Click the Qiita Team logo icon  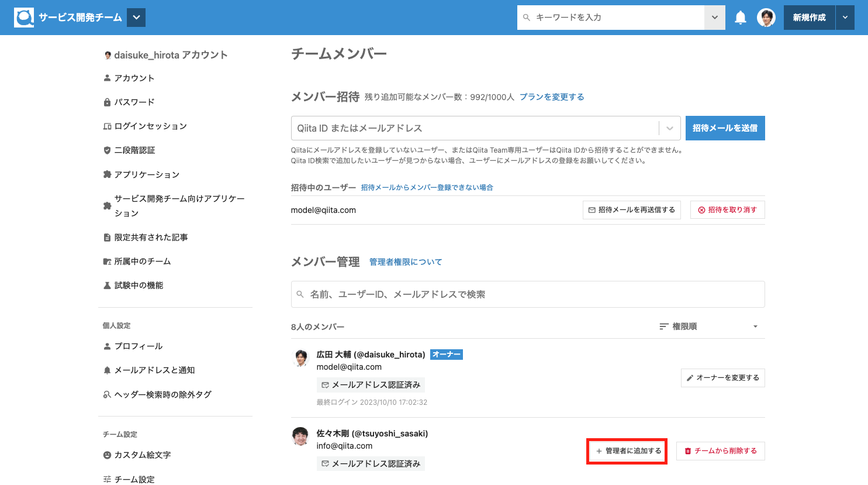(x=24, y=18)
